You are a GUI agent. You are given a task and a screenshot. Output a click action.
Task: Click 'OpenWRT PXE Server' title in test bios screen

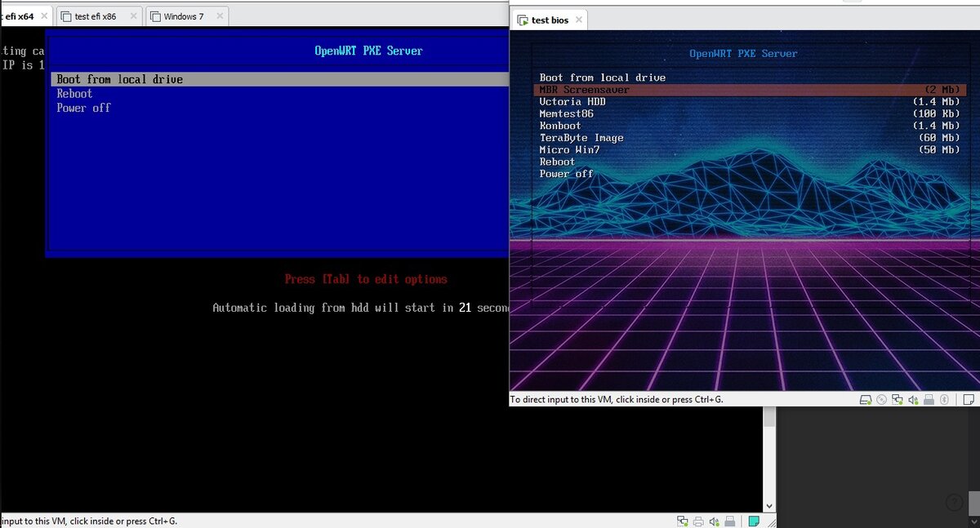(x=743, y=54)
